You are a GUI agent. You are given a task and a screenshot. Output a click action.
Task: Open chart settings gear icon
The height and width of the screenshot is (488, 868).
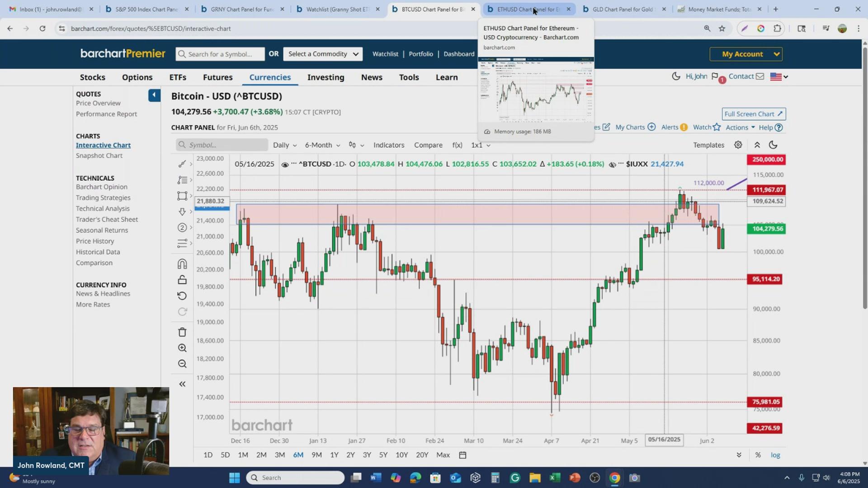[x=738, y=145]
